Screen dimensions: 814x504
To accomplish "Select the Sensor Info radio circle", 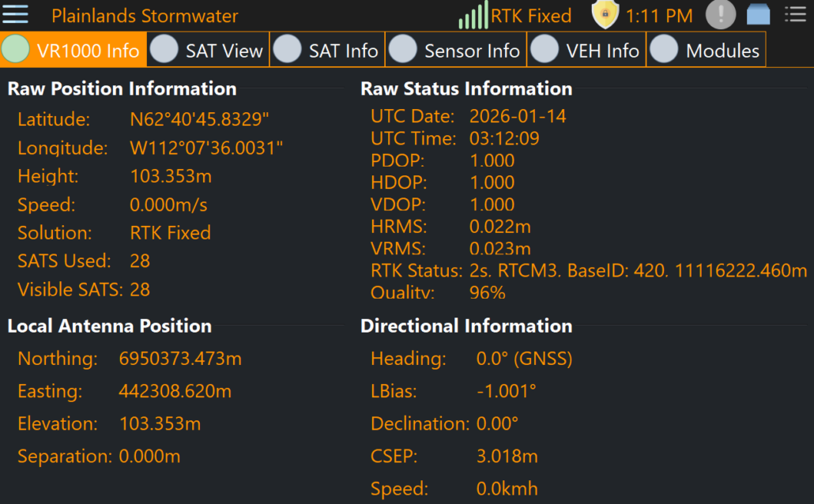I will (402, 50).
